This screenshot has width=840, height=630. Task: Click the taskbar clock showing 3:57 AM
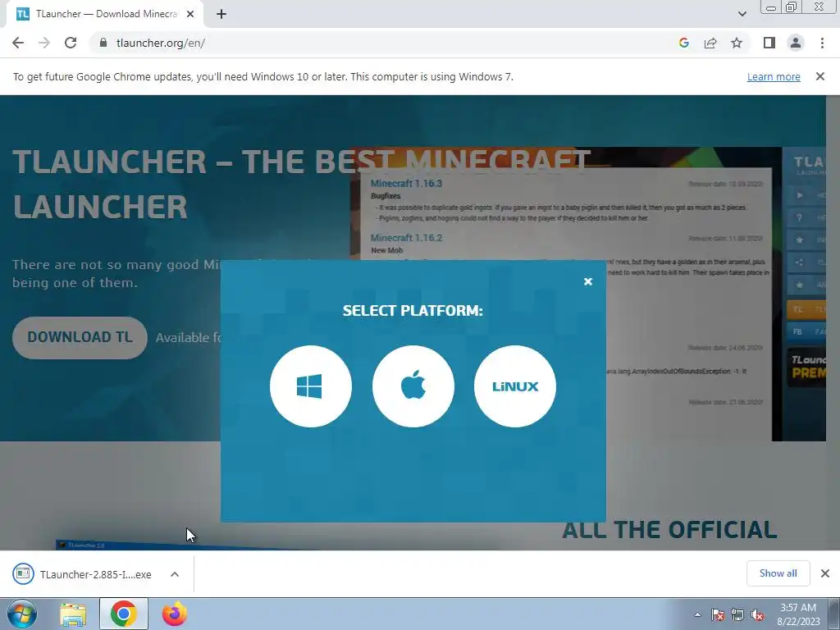(x=798, y=614)
